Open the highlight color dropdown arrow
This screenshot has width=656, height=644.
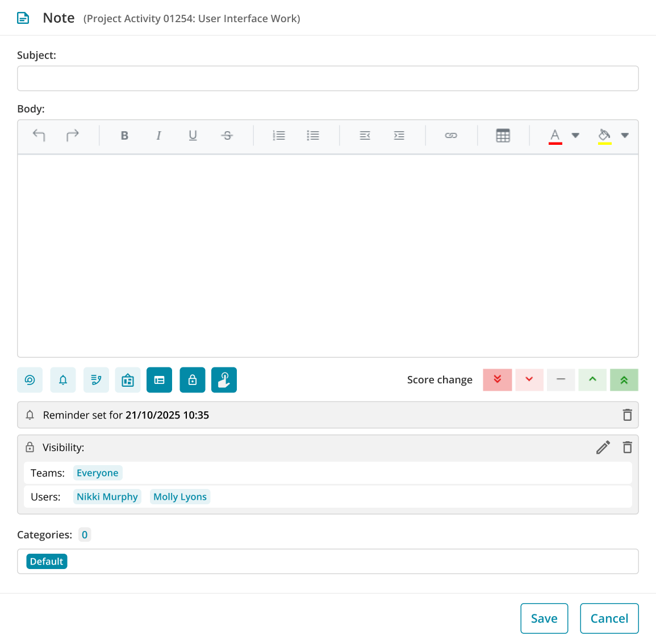pyautogui.click(x=625, y=135)
